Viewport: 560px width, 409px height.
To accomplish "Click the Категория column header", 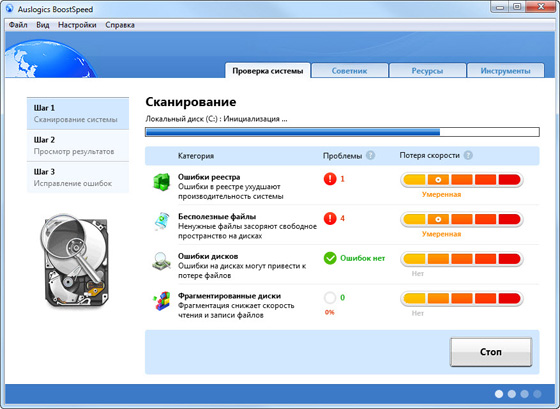I will (196, 156).
